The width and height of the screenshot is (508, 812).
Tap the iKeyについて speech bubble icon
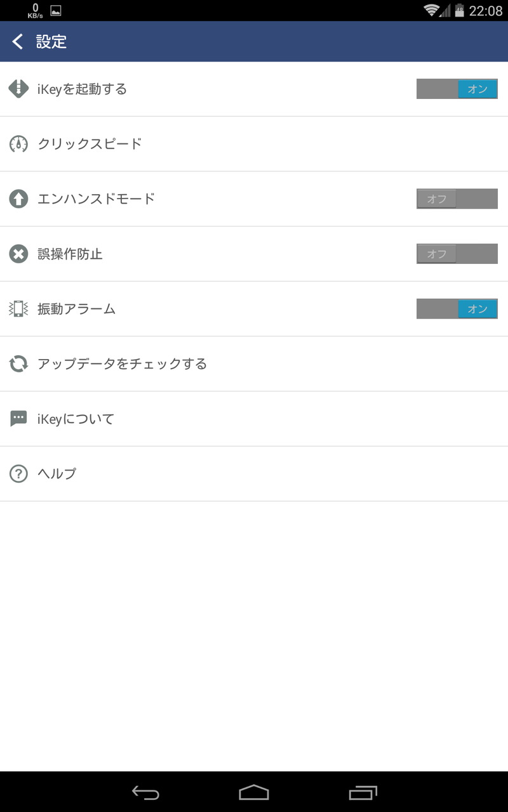coord(18,419)
